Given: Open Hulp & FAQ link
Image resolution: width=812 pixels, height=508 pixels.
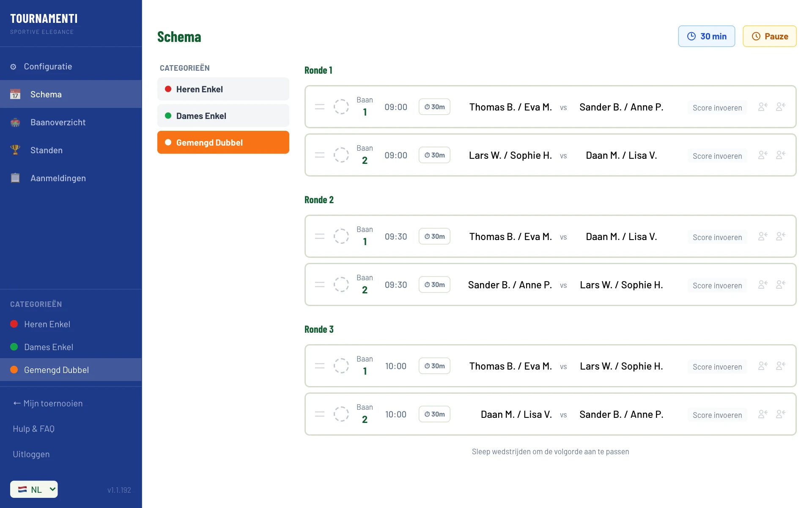Looking at the screenshot, I should coord(34,429).
